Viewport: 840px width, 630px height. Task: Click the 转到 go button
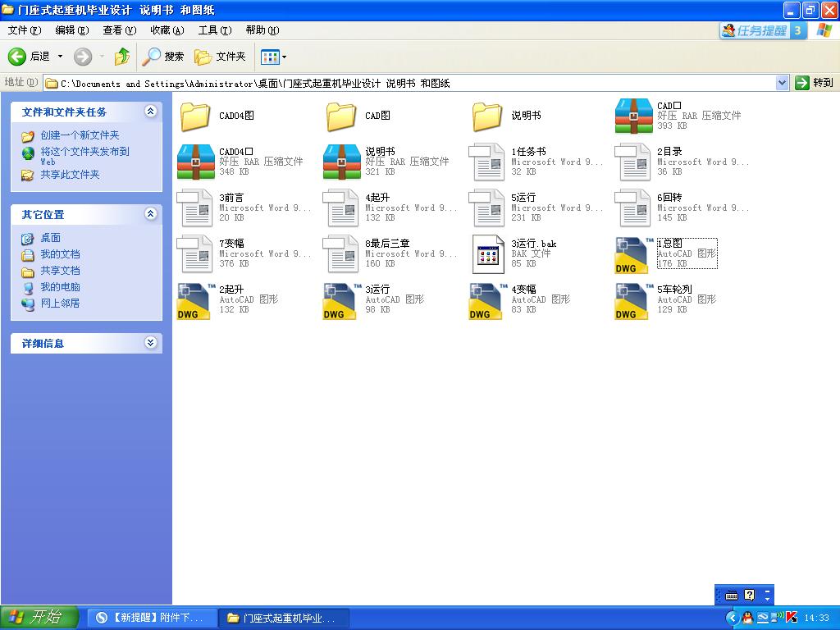pos(815,83)
